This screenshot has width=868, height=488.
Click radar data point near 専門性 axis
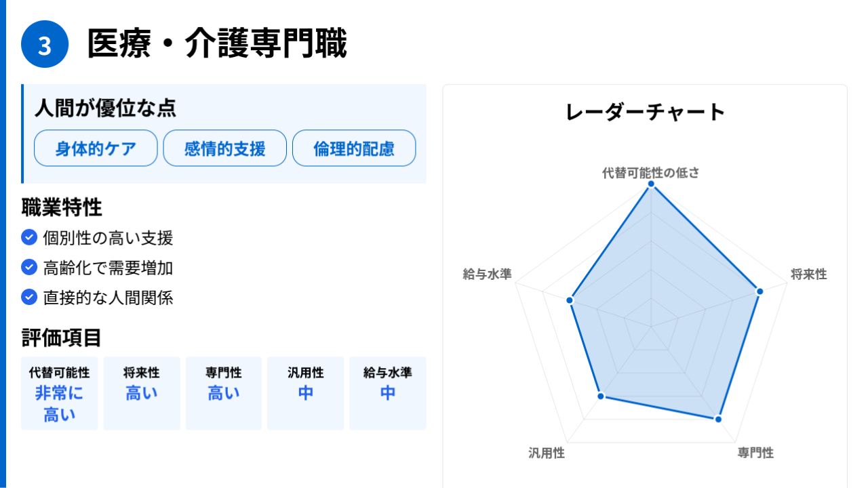718,419
